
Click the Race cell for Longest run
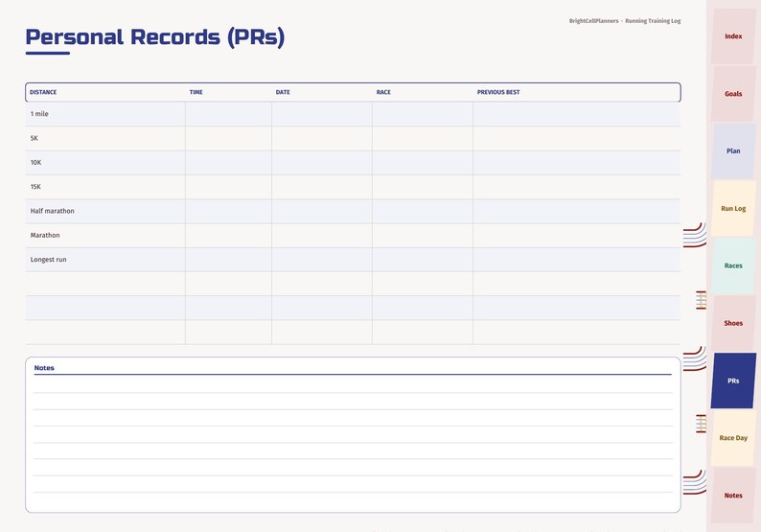(423, 260)
